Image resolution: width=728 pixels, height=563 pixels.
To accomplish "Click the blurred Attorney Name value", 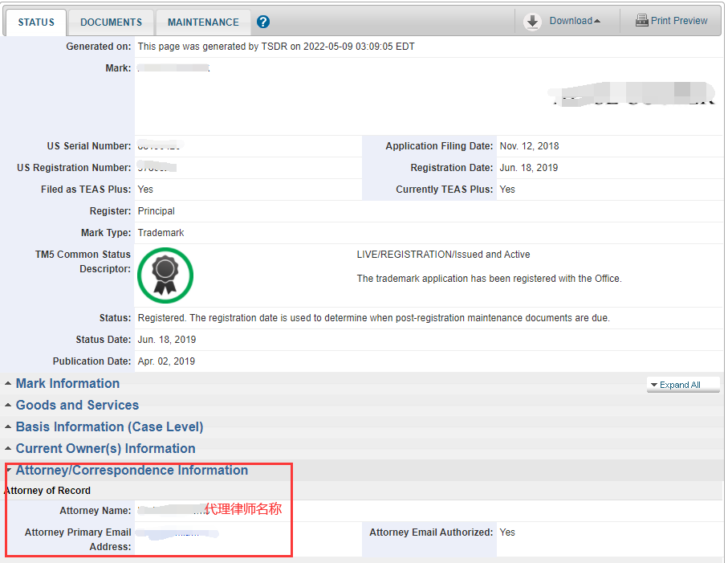I will pos(169,510).
